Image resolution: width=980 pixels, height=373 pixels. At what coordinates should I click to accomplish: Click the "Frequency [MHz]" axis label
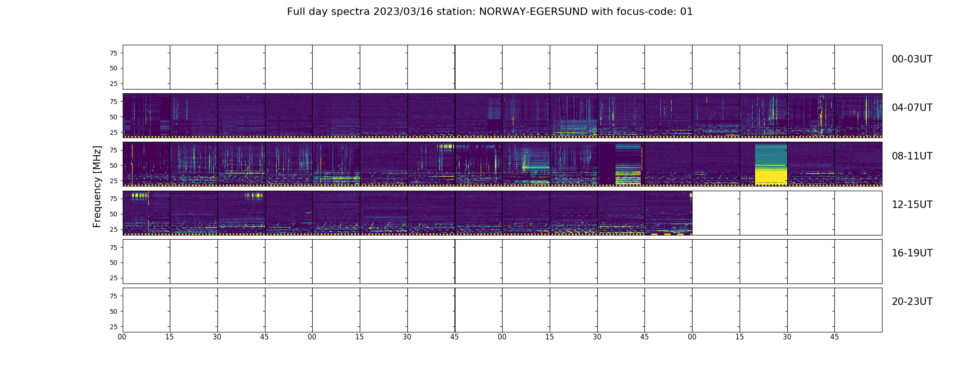[x=97, y=186]
